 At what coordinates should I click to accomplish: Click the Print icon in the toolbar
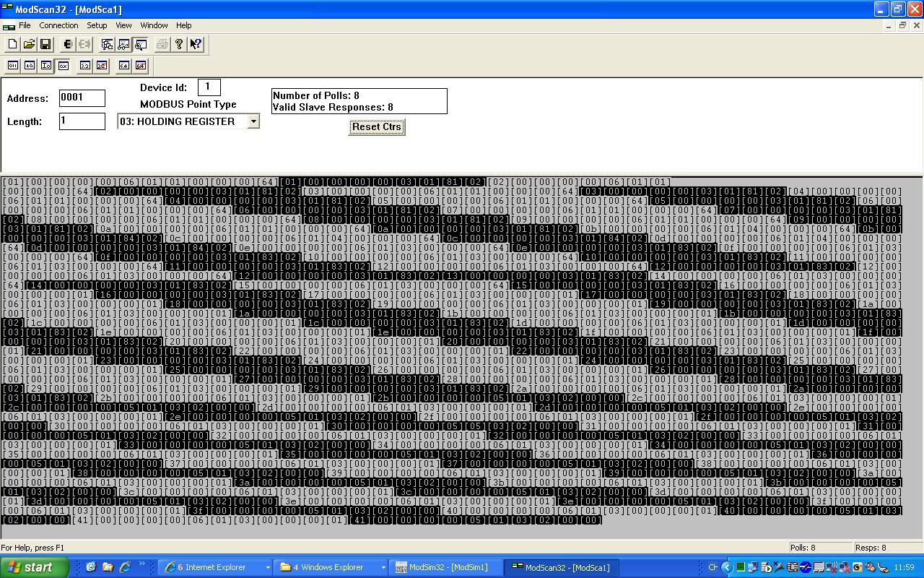162,44
